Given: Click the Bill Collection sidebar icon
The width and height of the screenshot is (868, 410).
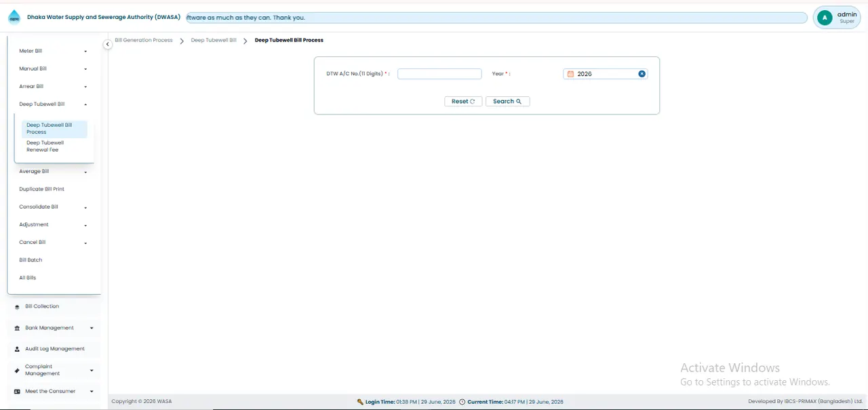Looking at the screenshot, I should (17, 307).
